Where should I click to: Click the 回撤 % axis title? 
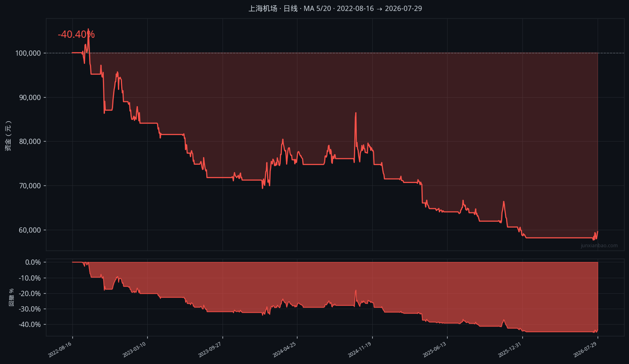point(11,297)
